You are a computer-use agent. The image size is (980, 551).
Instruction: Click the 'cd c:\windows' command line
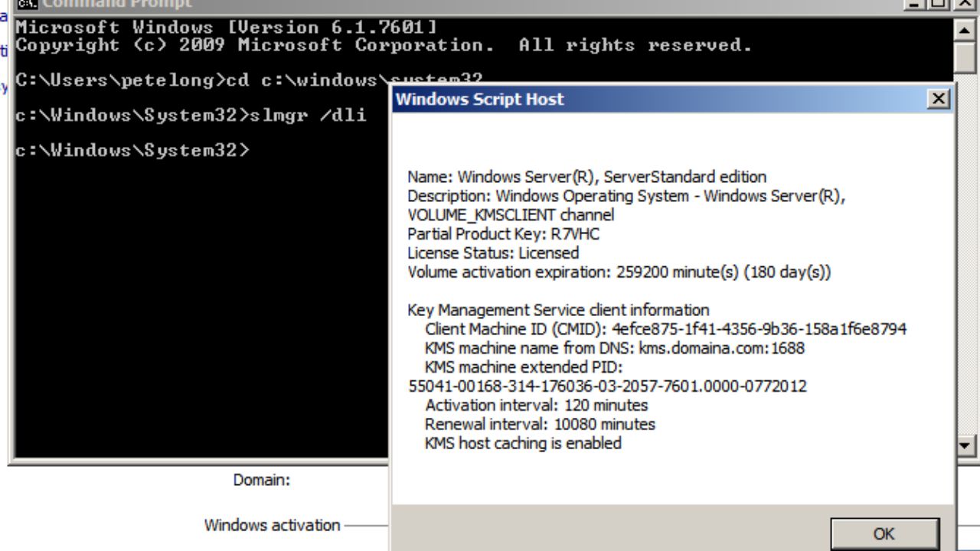coord(249,80)
